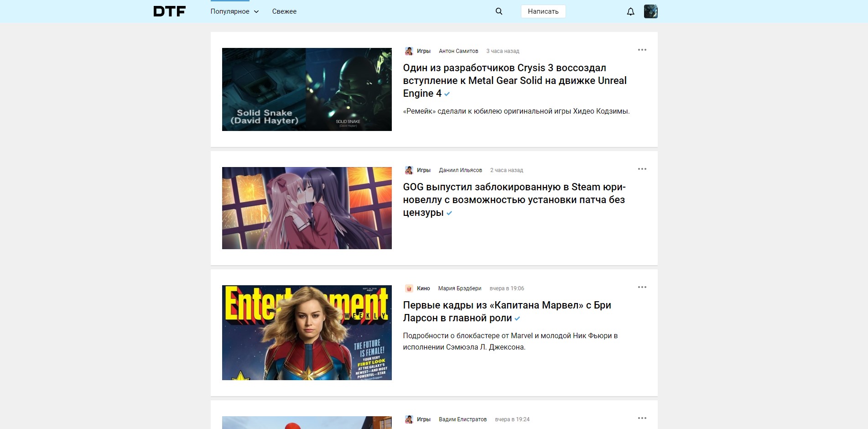Open the user profile avatar

651,11
